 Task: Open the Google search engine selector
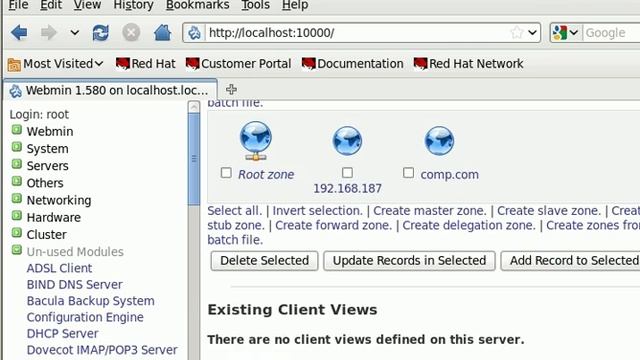point(565,33)
